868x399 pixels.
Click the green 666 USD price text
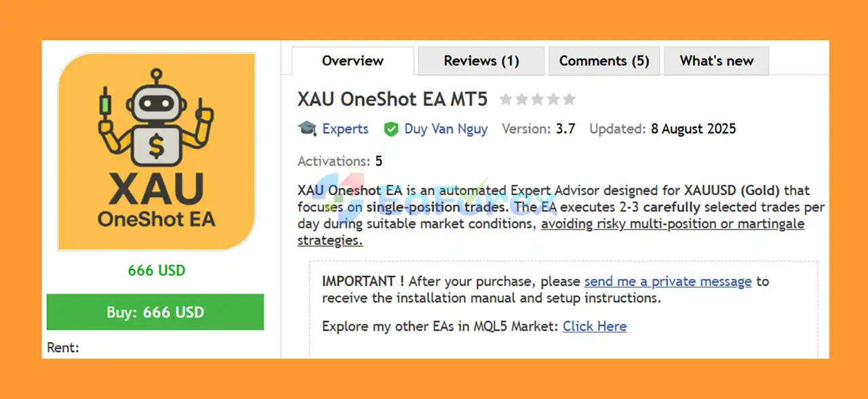click(157, 270)
